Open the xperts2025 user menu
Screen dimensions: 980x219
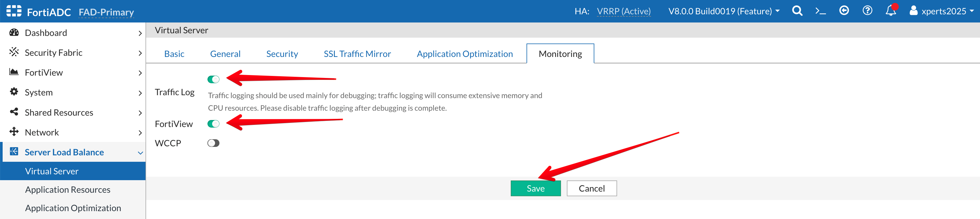[x=941, y=11]
